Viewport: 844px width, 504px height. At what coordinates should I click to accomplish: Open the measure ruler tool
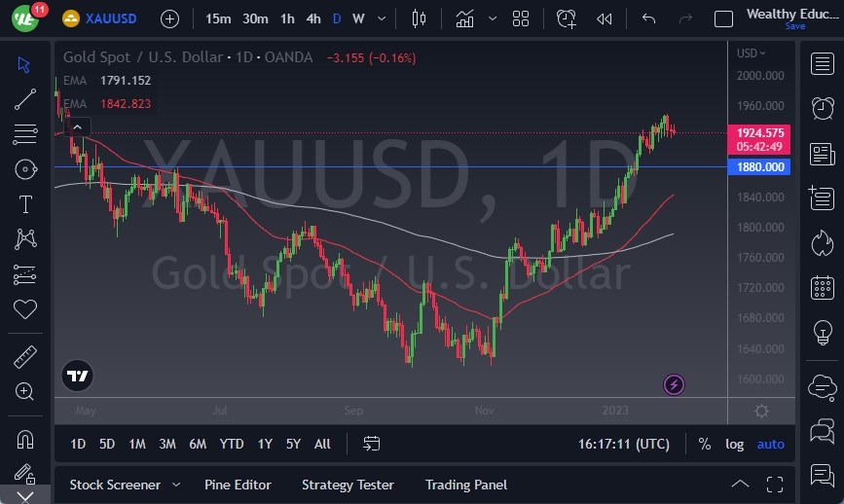point(25,357)
